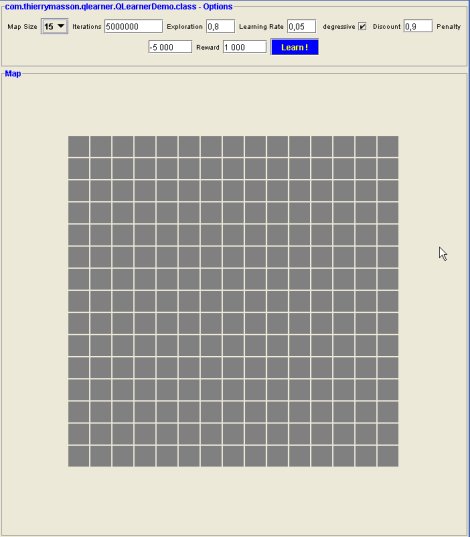Toggle the degressive checkbox

(x=362, y=26)
